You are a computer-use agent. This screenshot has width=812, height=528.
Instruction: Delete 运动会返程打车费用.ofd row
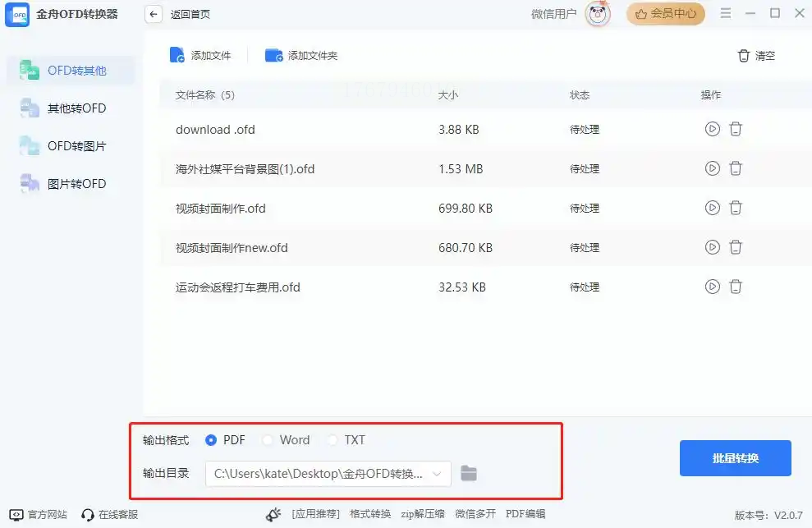point(736,287)
